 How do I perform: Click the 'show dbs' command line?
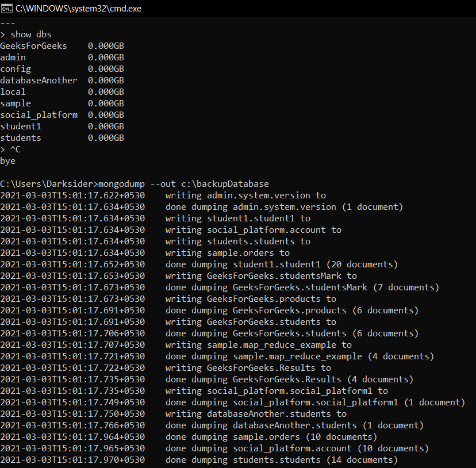point(26,34)
